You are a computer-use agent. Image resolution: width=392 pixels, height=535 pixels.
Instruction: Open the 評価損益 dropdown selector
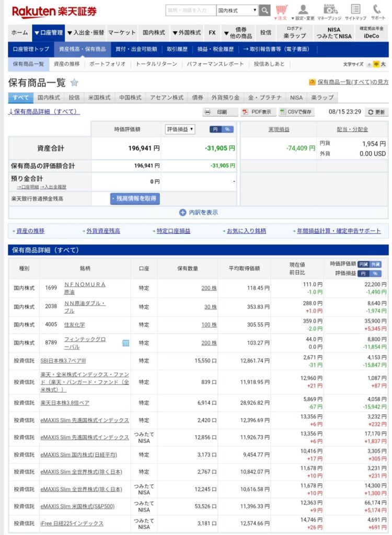pyautogui.click(x=180, y=130)
